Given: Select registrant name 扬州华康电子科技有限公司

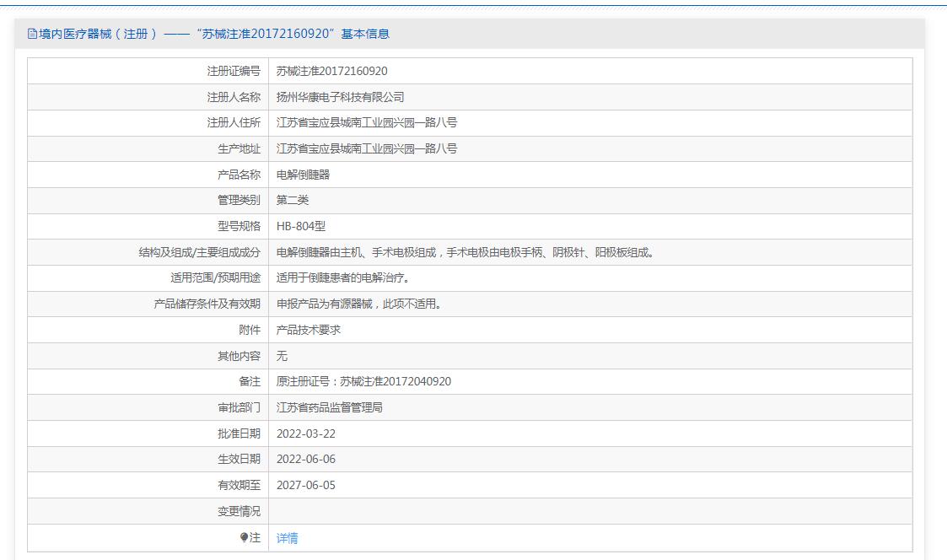Looking at the screenshot, I should [x=340, y=97].
